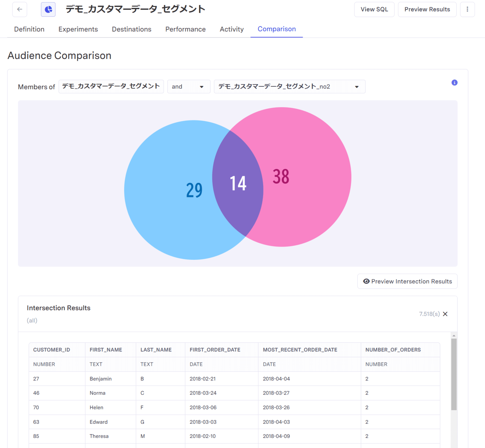485x448 pixels.
Task: Click Preview Intersection Results button
Action: pyautogui.click(x=407, y=281)
